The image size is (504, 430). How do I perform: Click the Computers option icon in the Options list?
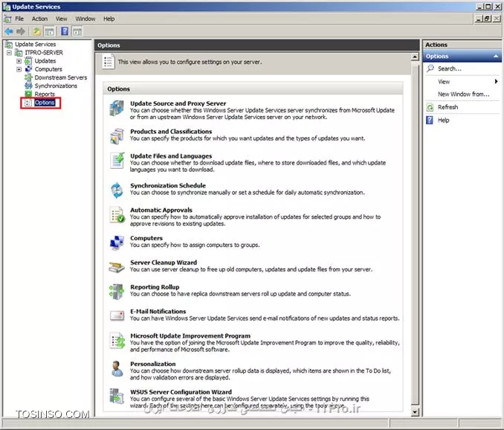click(117, 243)
